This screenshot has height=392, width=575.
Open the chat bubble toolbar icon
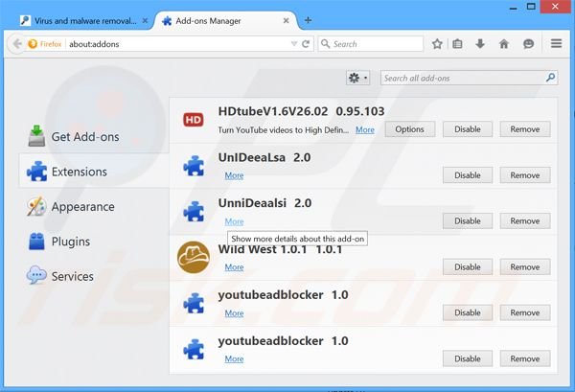(528, 44)
